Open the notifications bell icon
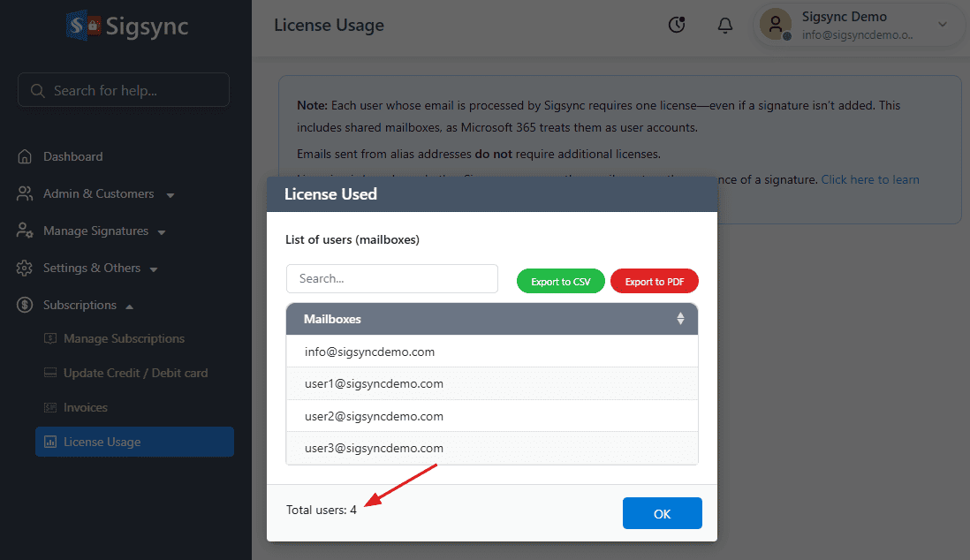Viewport: 970px width, 560px height. pyautogui.click(x=725, y=26)
